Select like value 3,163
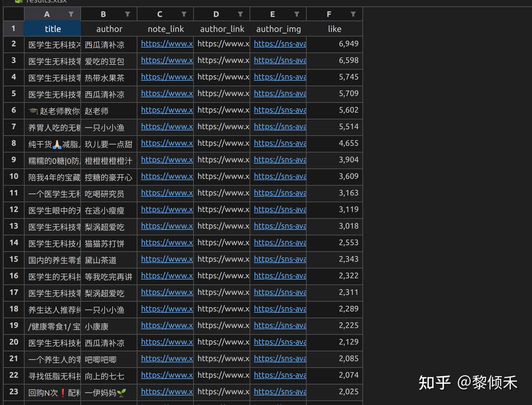The width and height of the screenshot is (532, 405). [334, 193]
